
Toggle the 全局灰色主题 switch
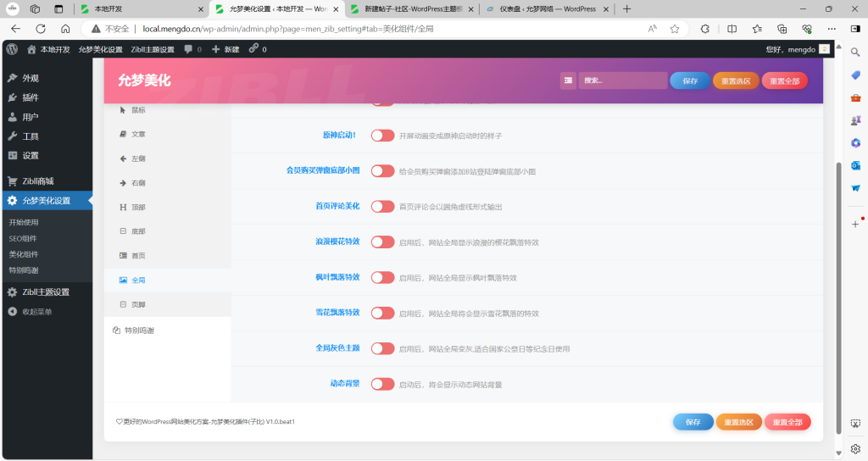(382, 348)
